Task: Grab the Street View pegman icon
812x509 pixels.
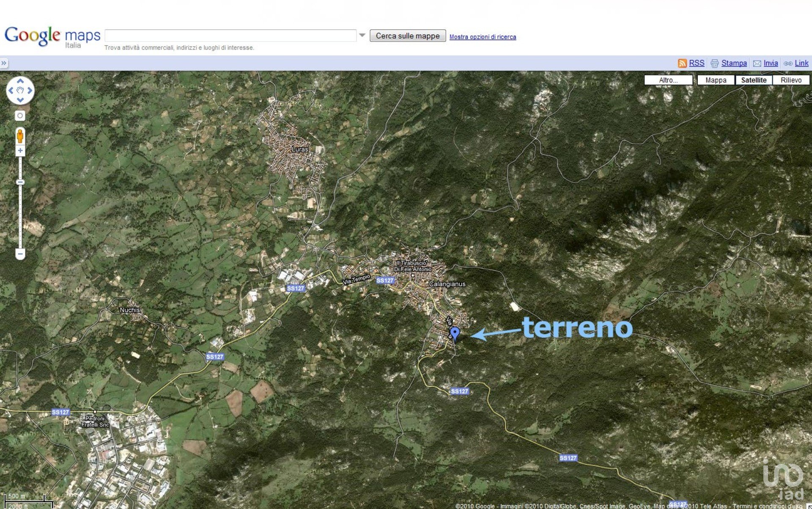Action: pos(20,137)
